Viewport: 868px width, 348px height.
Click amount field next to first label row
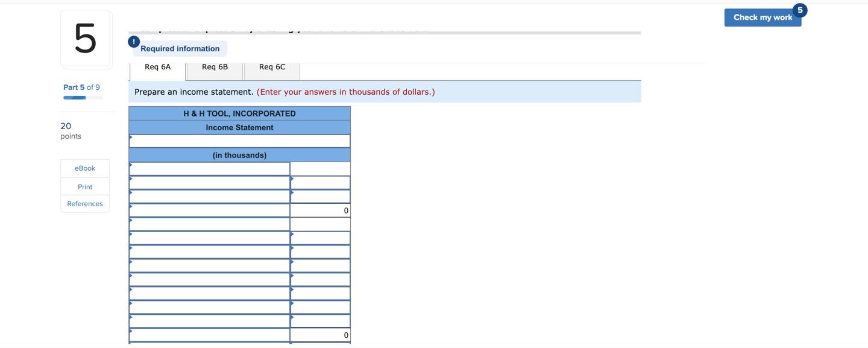point(320,169)
